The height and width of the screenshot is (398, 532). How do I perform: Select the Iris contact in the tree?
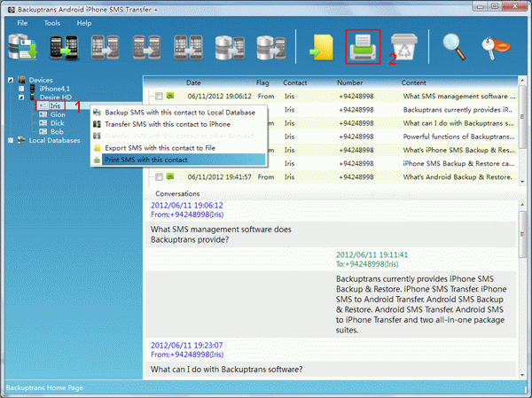point(55,105)
